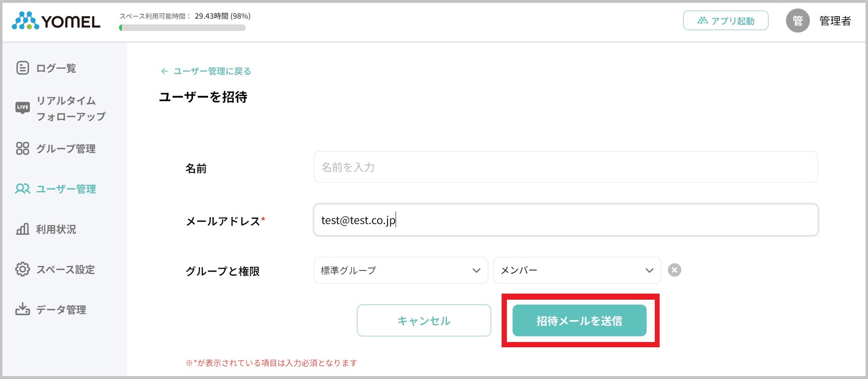Expand the メンバー permission dropdown
This screenshot has width=868, height=379.
point(577,270)
